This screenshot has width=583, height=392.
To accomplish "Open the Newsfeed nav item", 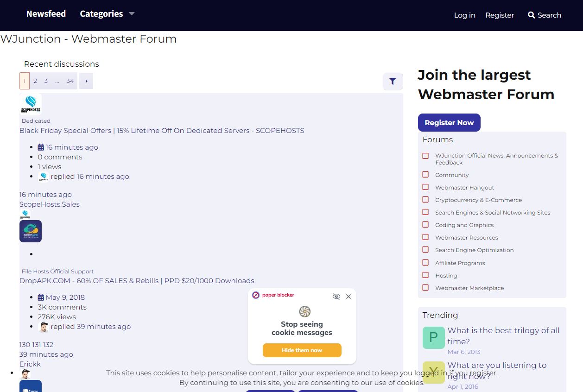I will (46, 14).
